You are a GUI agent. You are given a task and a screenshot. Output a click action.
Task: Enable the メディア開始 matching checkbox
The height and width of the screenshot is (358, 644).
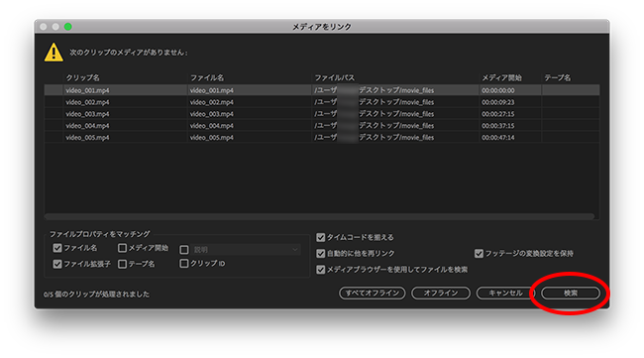click(x=122, y=248)
